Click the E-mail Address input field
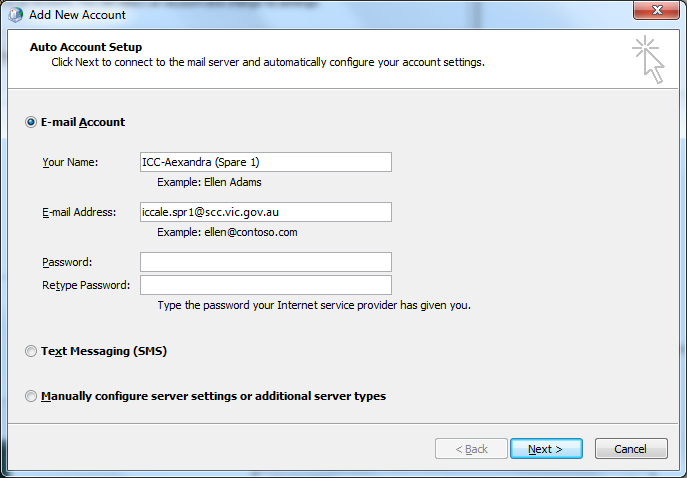 [x=265, y=212]
